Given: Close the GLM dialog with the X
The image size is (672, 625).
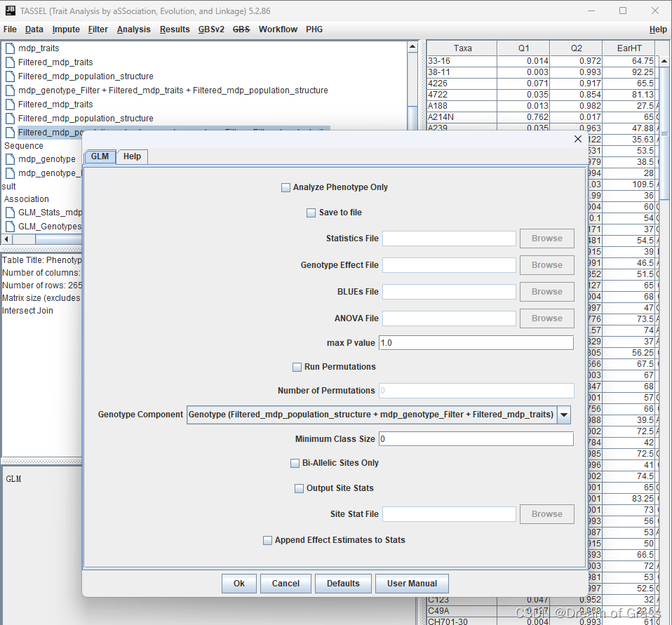Looking at the screenshot, I should tap(578, 139).
